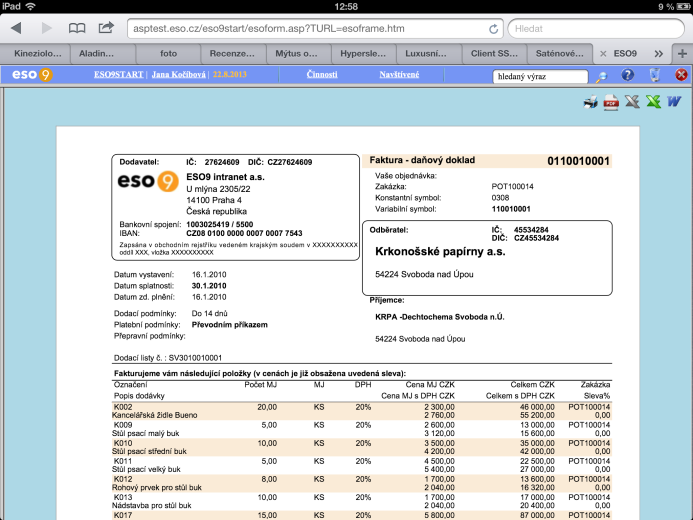Click total 55 200,00 for K002
The width and height of the screenshot is (693, 520).
[537, 415]
